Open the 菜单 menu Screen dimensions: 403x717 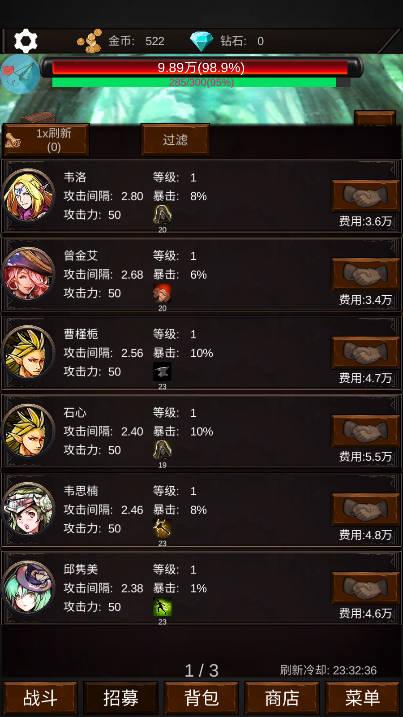[x=362, y=698]
